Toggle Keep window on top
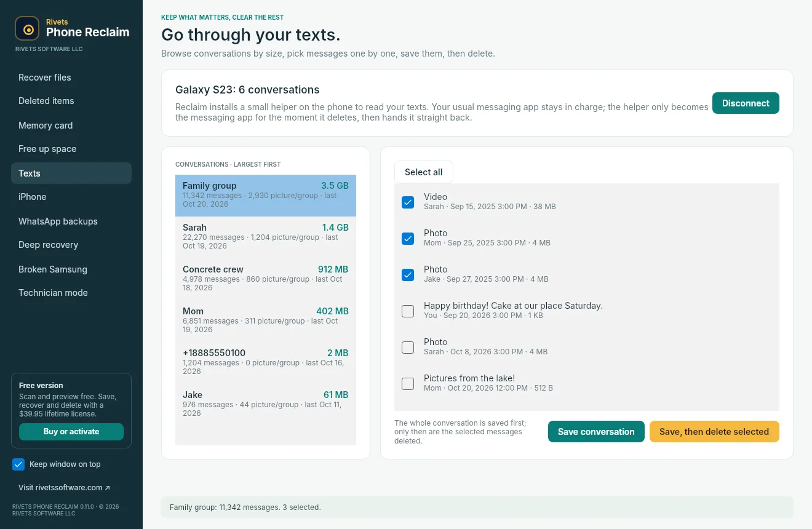The image size is (812, 529). click(x=18, y=464)
